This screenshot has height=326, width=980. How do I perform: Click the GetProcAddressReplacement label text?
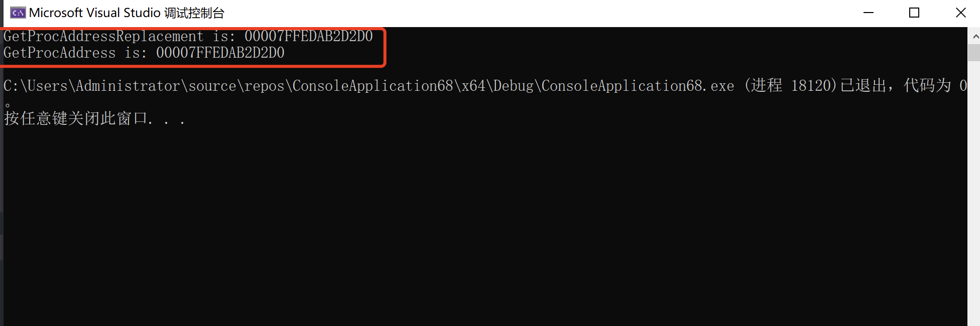click(103, 36)
